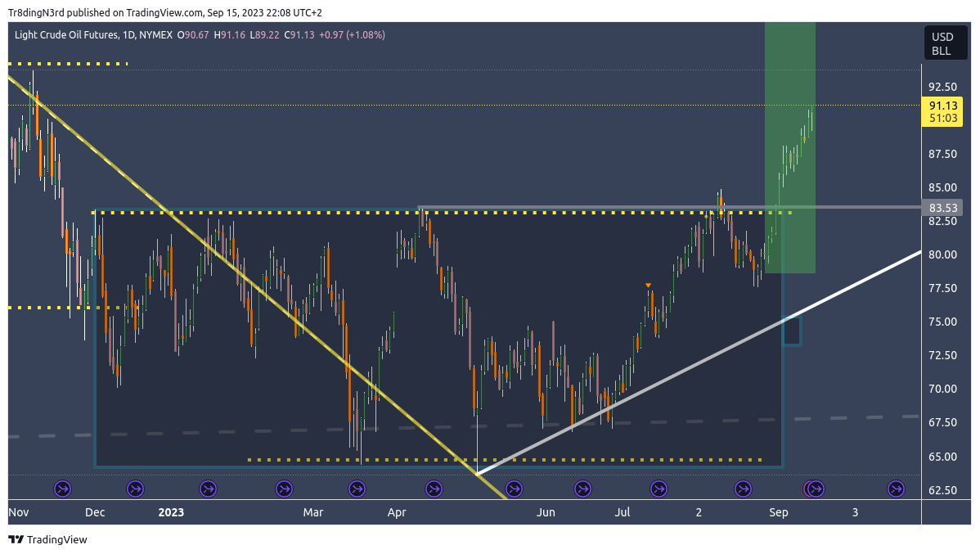
Task: Click the 77.50 price axis label
Action: (x=942, y=288)
